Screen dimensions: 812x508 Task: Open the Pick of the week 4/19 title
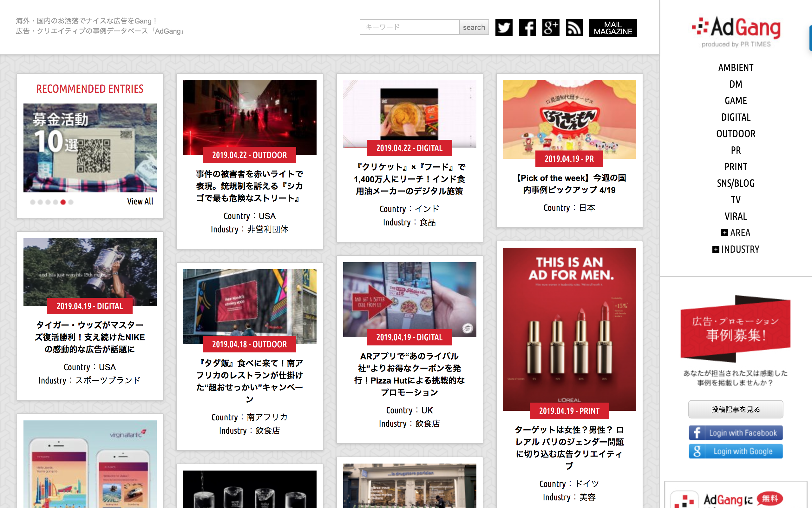click(x=569, y=184)
